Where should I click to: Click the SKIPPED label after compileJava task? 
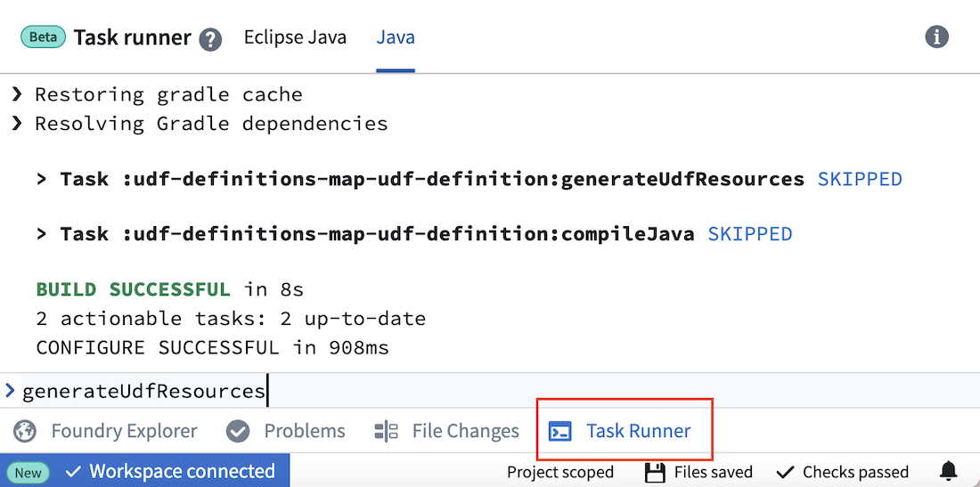pos(750,235)
